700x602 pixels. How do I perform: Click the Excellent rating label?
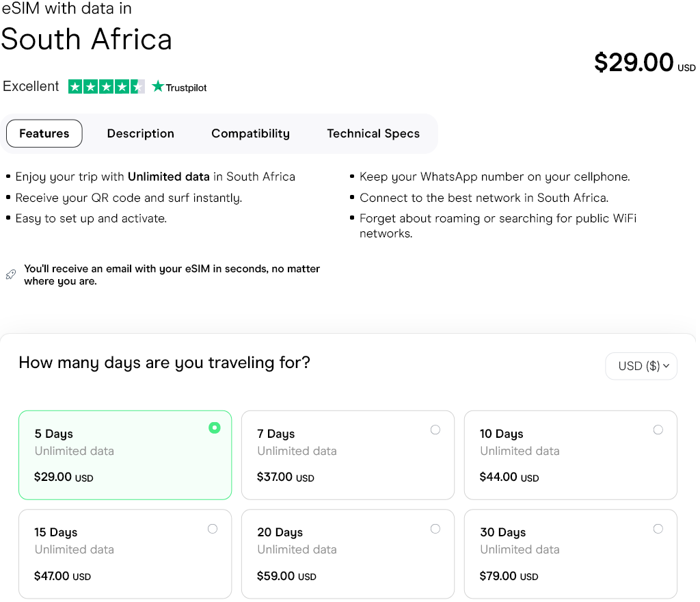[31, 86]
